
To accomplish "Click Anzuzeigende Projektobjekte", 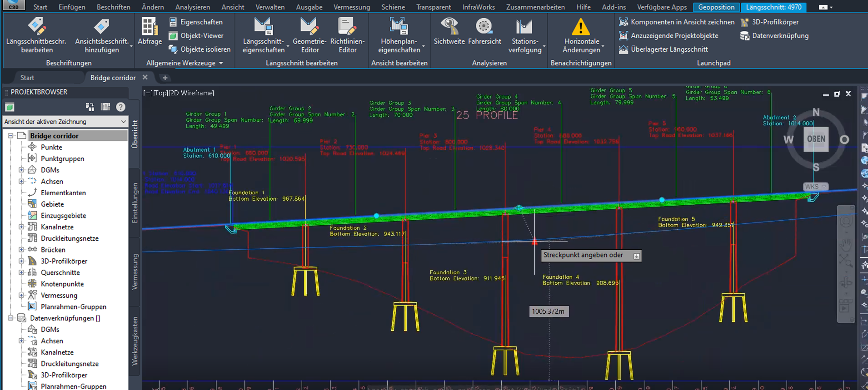I will [669, 35].
